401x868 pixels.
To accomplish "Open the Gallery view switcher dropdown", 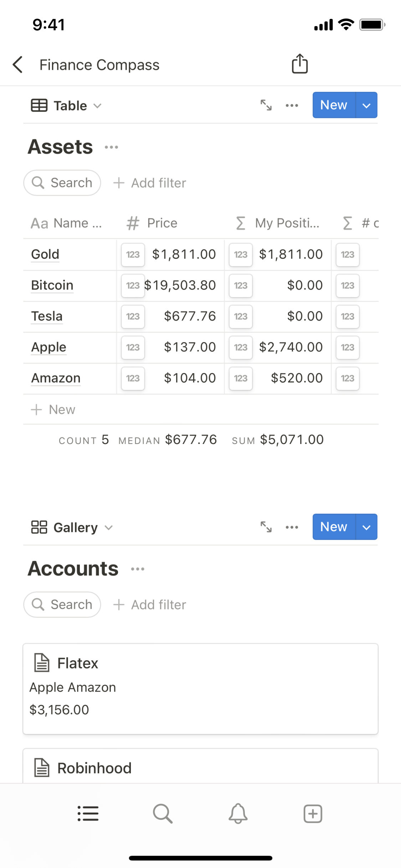I will coord(72,527).
